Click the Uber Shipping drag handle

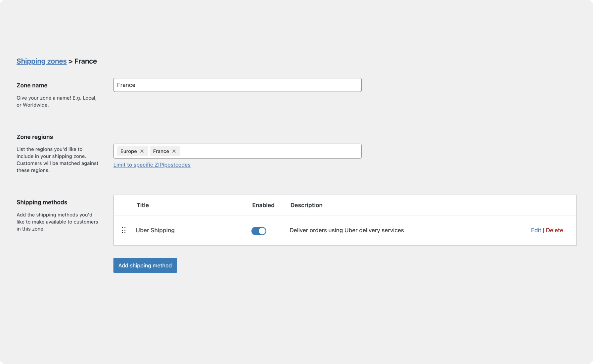tap(124, 230)
